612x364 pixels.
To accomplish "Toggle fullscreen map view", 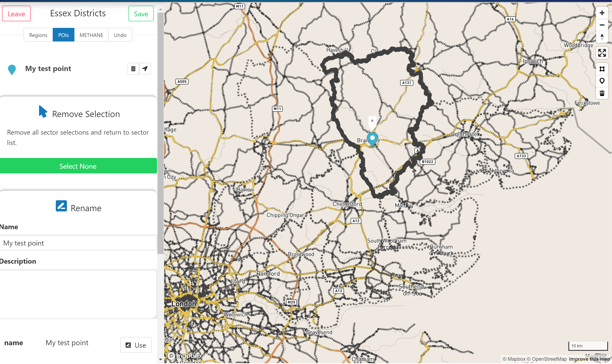I will tap(602, 53).
